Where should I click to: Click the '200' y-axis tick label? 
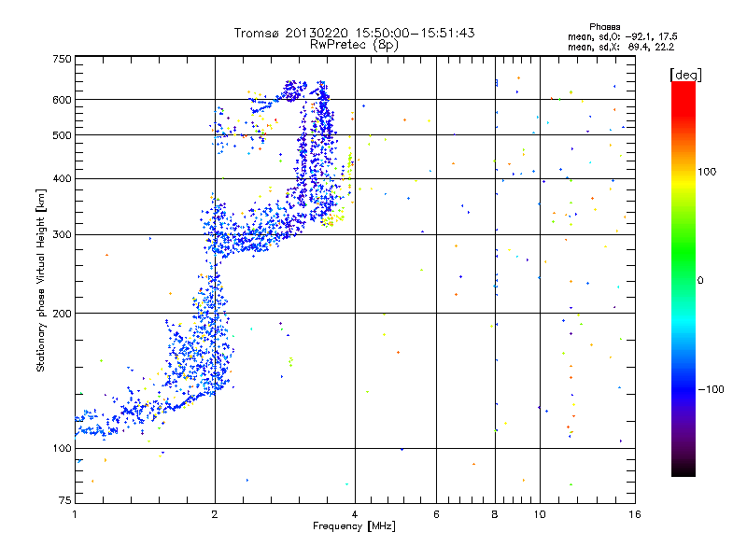[62, 314]
